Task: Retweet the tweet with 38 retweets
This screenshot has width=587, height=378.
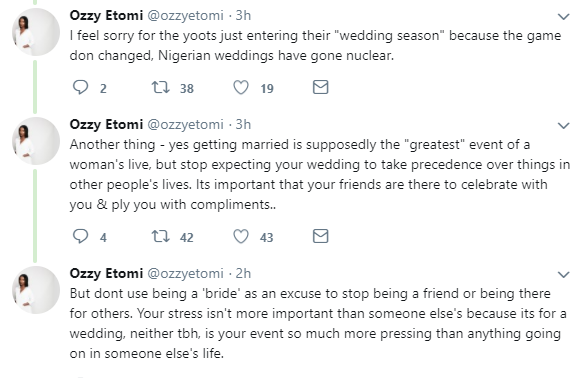Action: tap(160, 88)
